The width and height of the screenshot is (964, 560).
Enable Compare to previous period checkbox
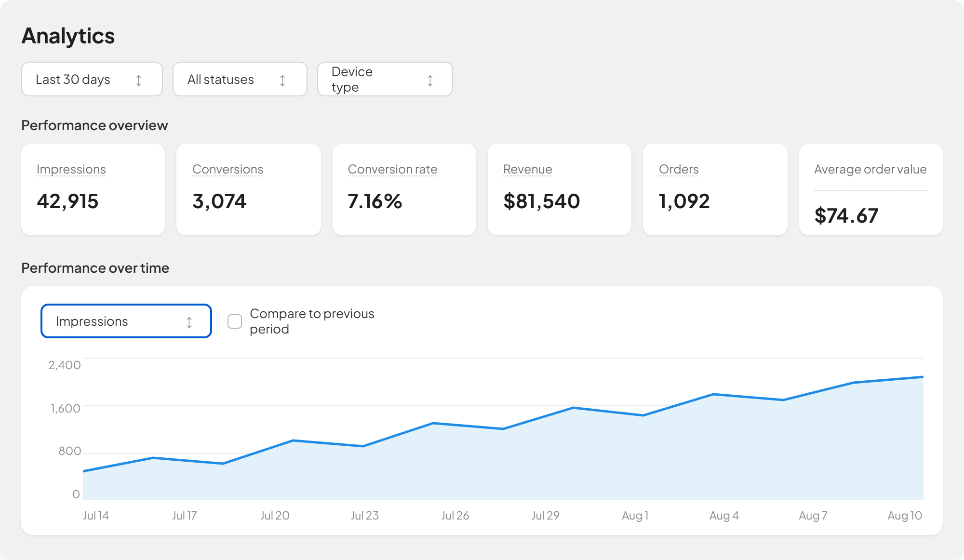click(235, 321)
